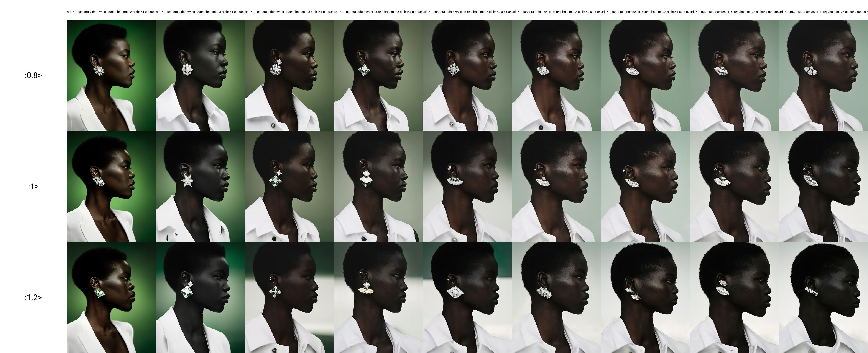Screen dimensions: 868x353
Task: Click the :0.8> row label
Action: (x=33, y=75)
